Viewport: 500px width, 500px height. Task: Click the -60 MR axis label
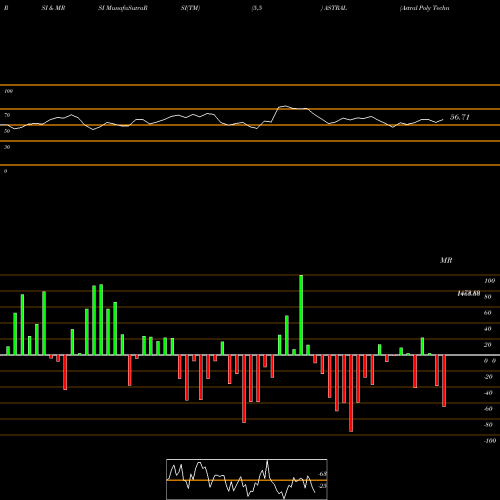coord(488,409)
